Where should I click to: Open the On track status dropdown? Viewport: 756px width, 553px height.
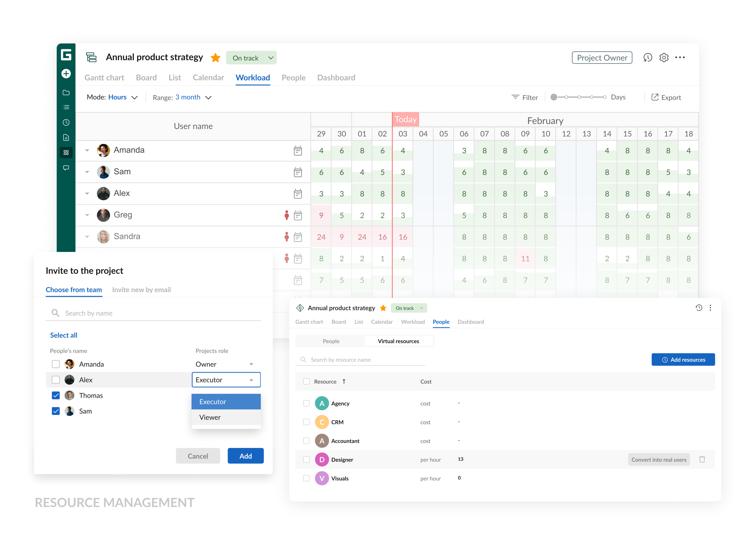[251, 58]
